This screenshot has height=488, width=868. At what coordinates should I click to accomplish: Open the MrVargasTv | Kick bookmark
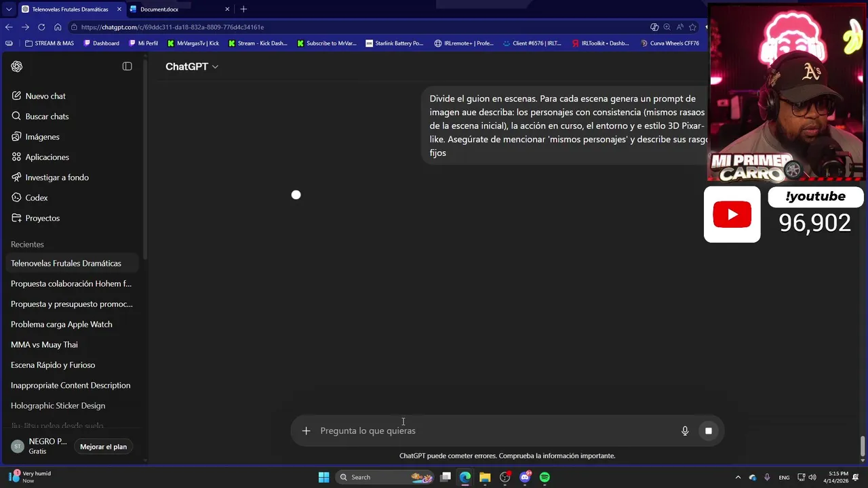tap(193, 43)
